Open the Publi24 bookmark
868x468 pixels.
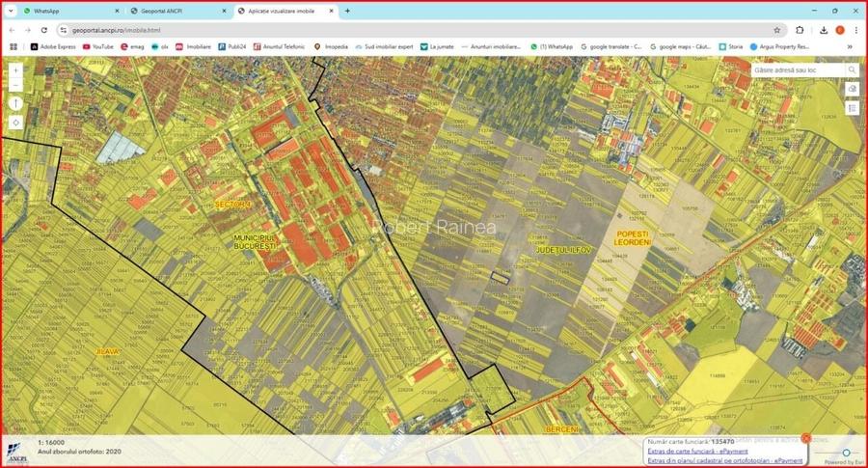[x=231, y=47]
